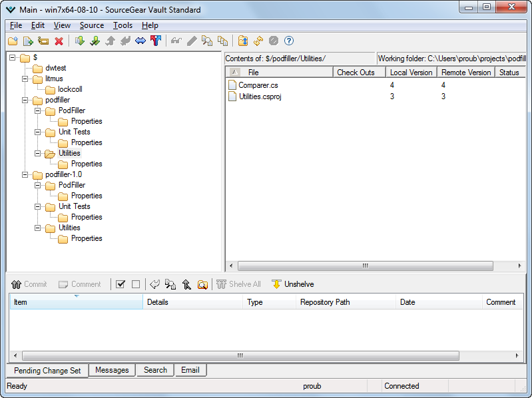Select Properties folder under podfiller Utilities
Image resolution: width=532 pixels, height=398 pixels.
[x=87, y=164]
